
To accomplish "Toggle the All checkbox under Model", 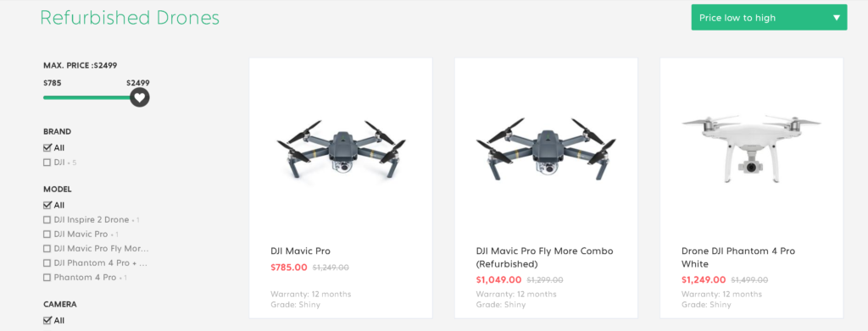I will (47, 205).
